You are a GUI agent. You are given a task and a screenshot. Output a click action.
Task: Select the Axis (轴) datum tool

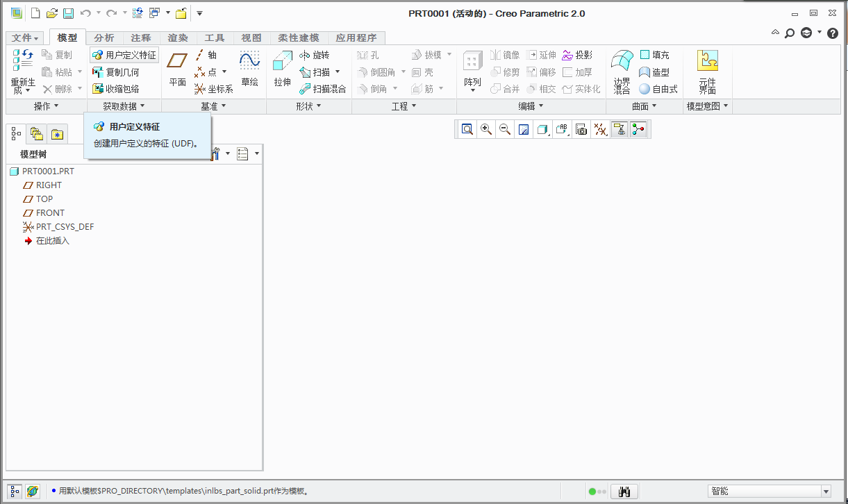[x=206, y=55]
